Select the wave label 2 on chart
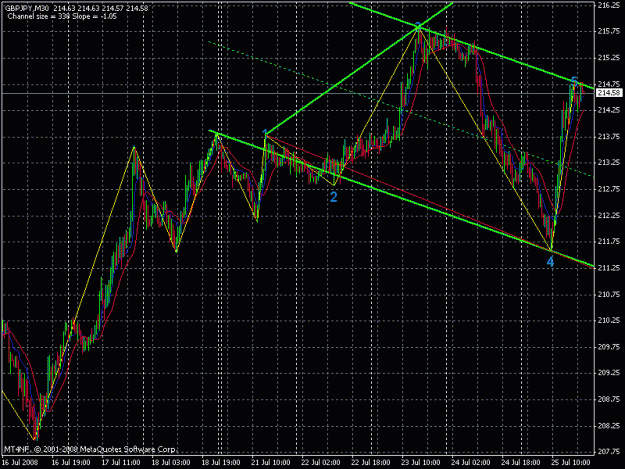The width and height of the screenshot is (625, 469). [334, 196]
